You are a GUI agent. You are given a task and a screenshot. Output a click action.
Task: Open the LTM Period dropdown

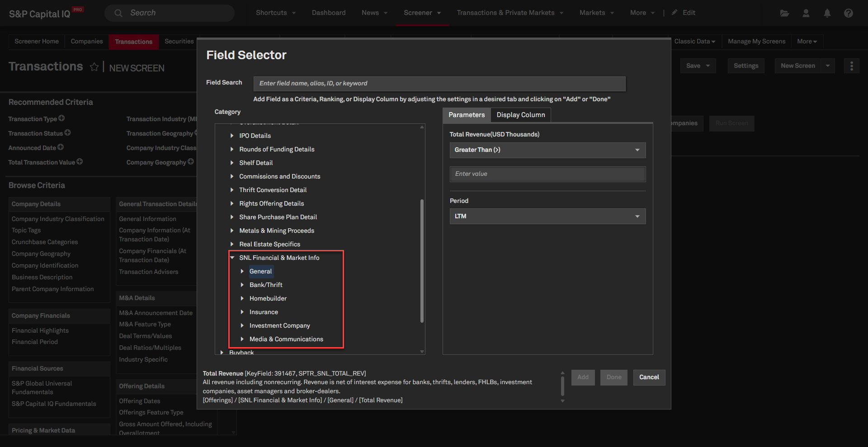547,216
